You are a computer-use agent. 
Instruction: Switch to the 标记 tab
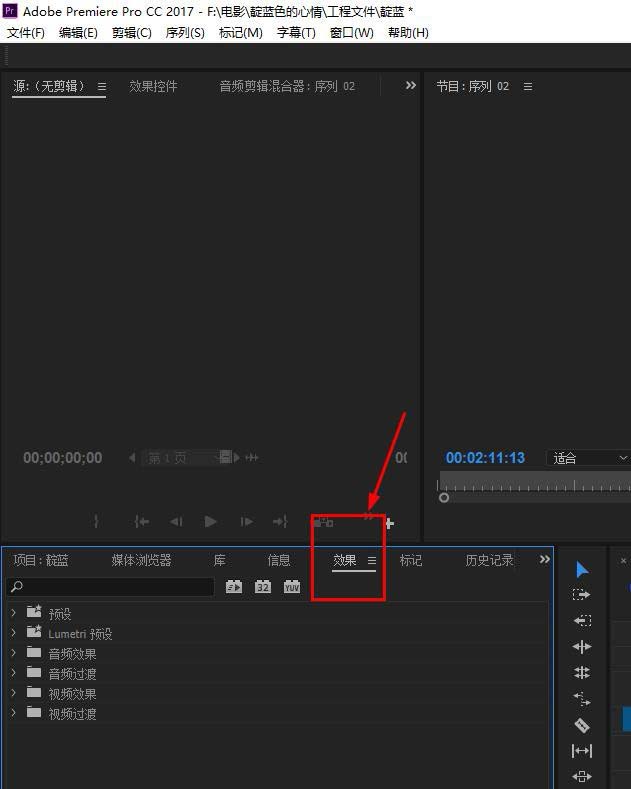click(411, 561)
